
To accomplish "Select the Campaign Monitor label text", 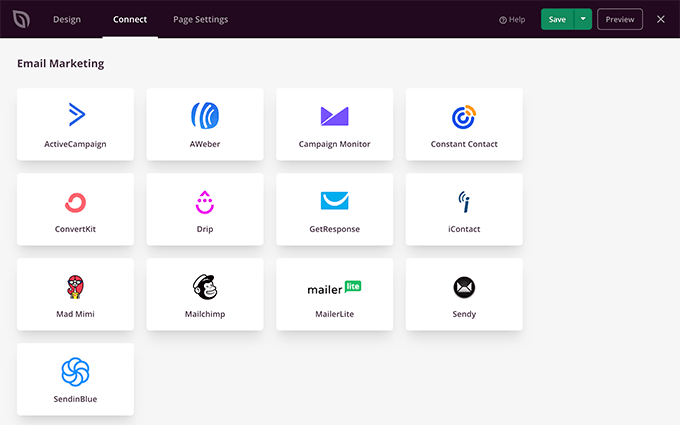I will point(334,144).
